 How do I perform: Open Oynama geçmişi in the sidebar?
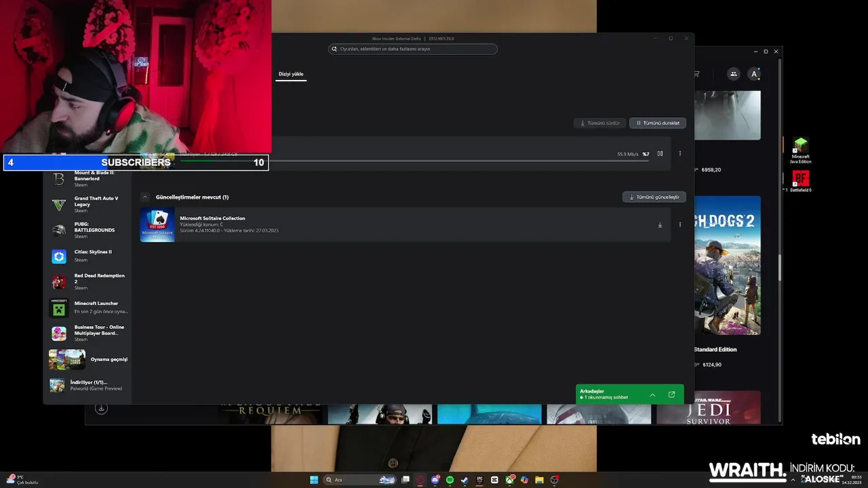(90, 359)
